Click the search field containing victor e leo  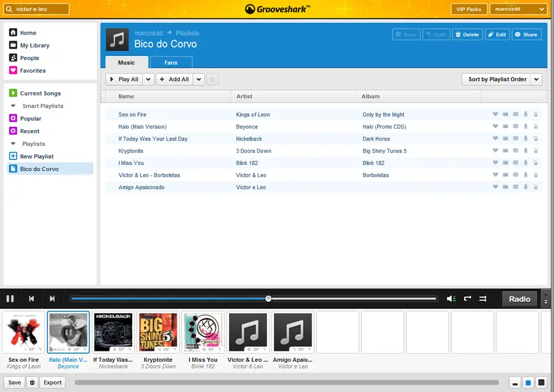36,9
